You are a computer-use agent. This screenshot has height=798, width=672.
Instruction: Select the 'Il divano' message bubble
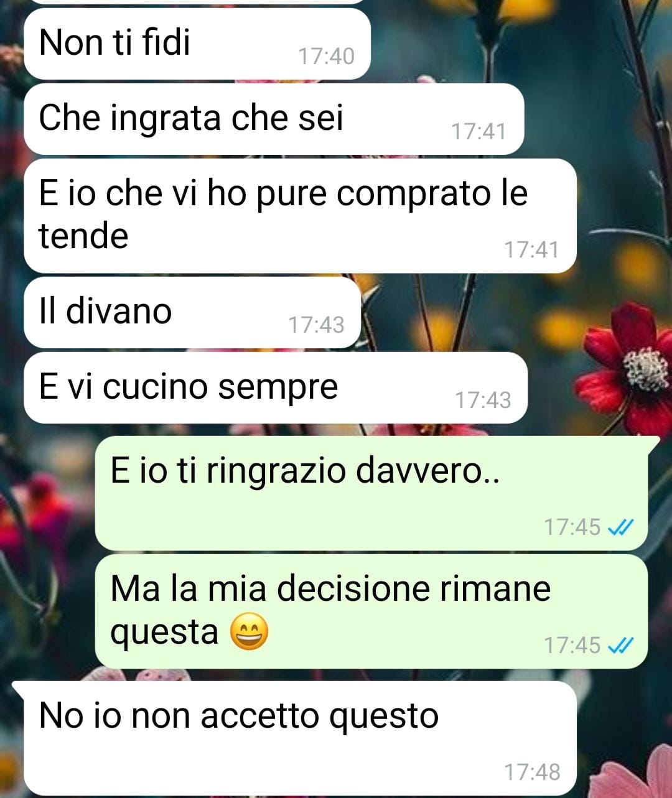pos(192,312)
